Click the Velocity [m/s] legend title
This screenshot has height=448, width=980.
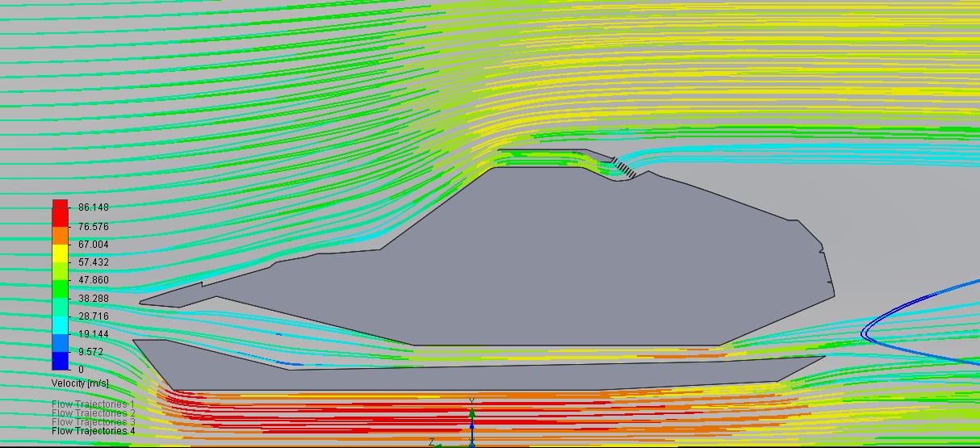[80, 383]
